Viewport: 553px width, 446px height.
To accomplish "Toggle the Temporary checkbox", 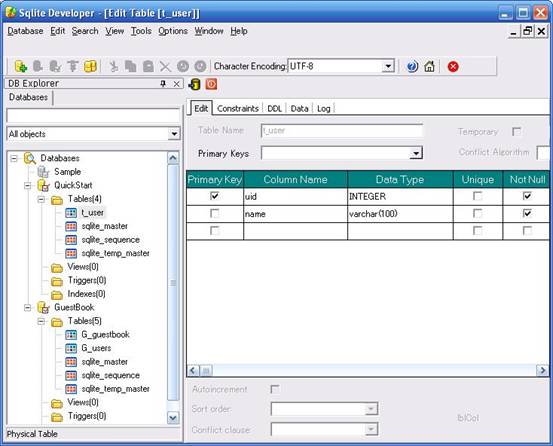I will coord(516,132).
